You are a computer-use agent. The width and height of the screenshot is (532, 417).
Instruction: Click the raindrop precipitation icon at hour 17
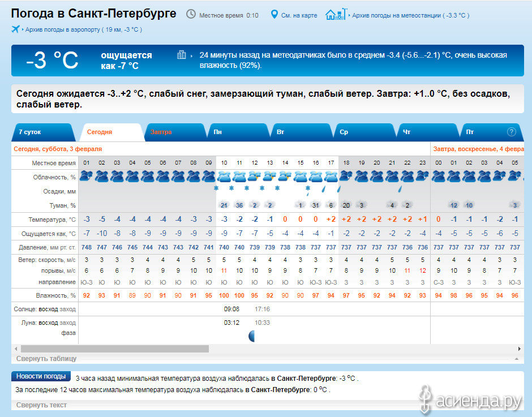[323, 189]
